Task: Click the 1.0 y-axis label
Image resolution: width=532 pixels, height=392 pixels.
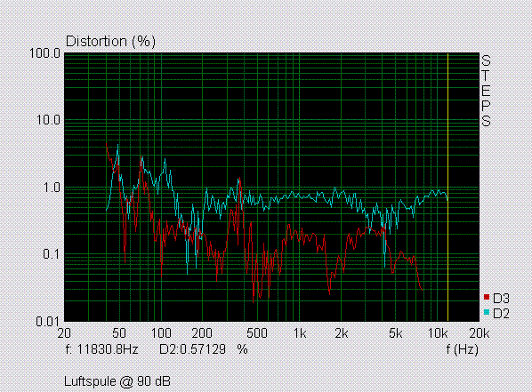Action: [x=52, y=188]
